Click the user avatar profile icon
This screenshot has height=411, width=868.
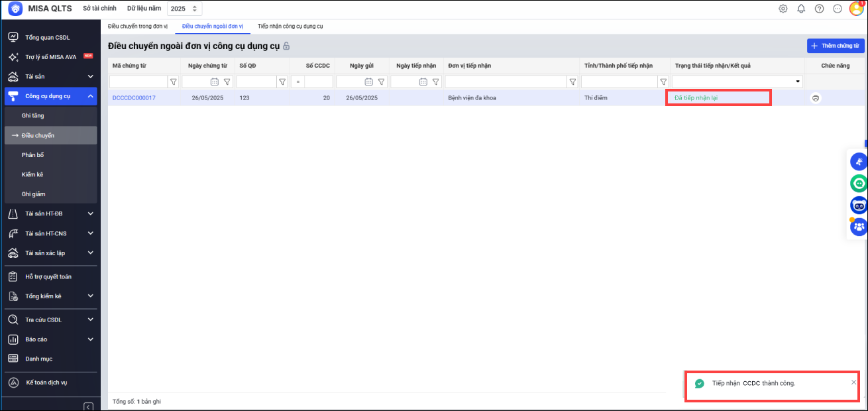857,9
